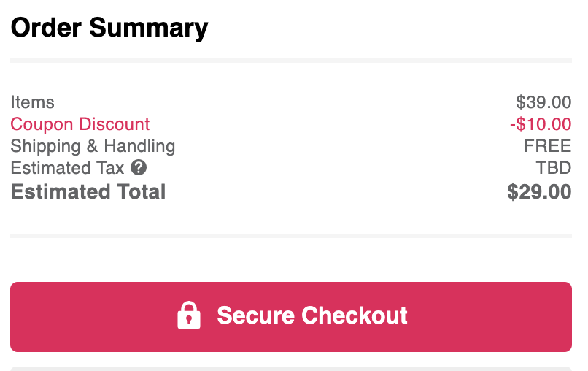Click the padlock icon on the checkout button
The width and height of the screenshot is (588, 371).
[189, 315]
